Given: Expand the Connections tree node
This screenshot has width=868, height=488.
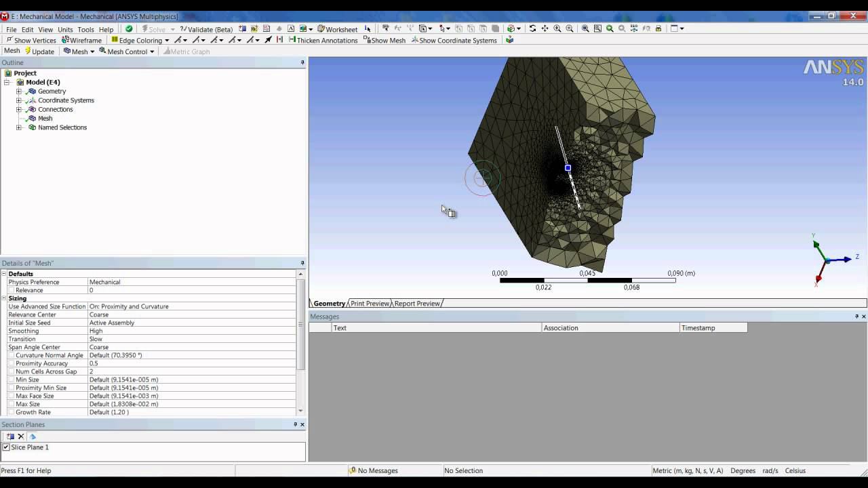Looking at the screenshot, I should pos(19,109).
